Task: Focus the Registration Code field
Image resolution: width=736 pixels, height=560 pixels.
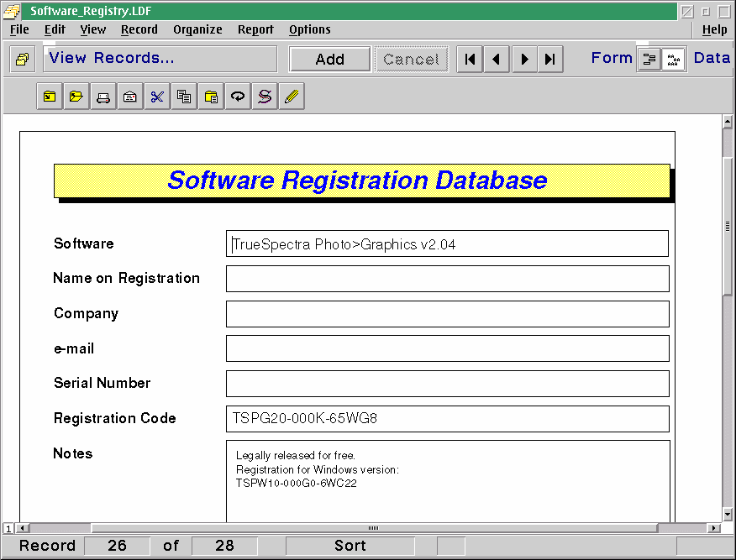Action: click(x=447, y=419)
